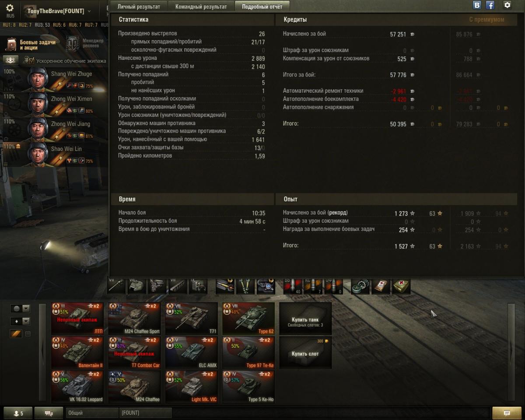Click the small first aid kit slot
This screenshot has height=420, width=525.
pyautogui.click(x=381, y=286)
